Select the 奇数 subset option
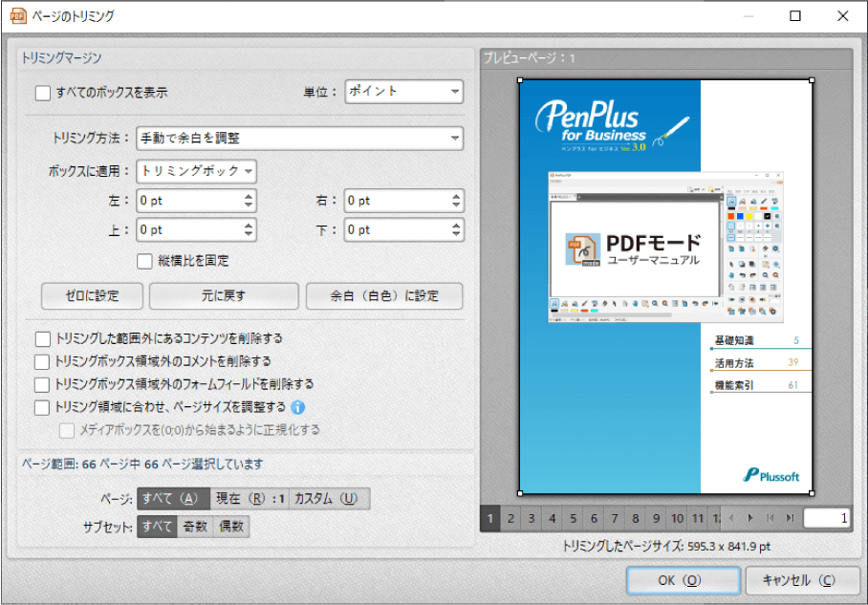This screenshot has height=605, width=868. pyautogui.click(x=195, y=527)
